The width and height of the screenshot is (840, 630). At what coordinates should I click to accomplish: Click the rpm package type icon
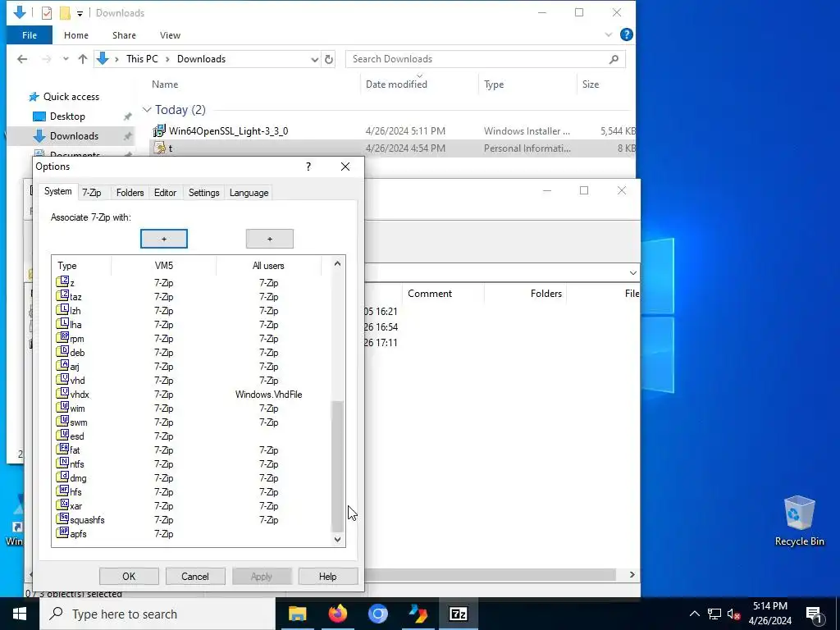[x=62, y=337]
